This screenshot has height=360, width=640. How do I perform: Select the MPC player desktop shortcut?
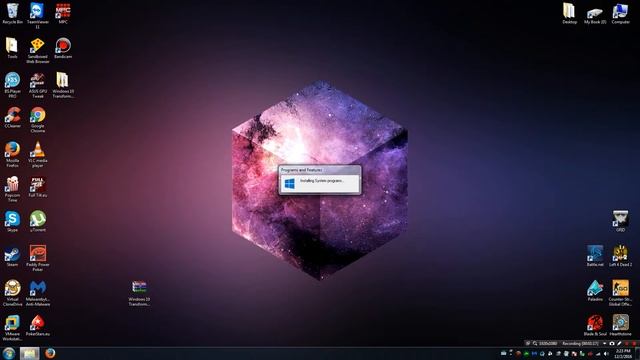point(63,13)
